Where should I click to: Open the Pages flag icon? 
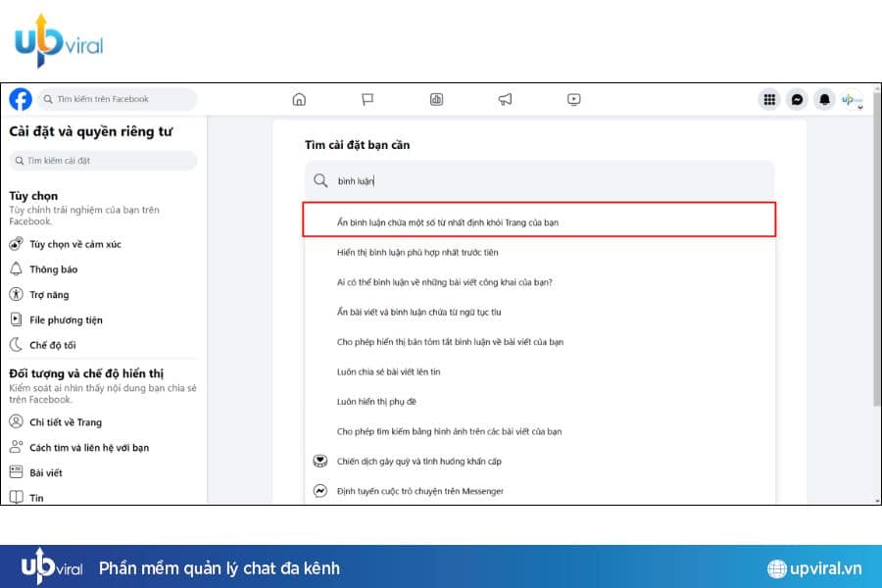tap(367, 99)
